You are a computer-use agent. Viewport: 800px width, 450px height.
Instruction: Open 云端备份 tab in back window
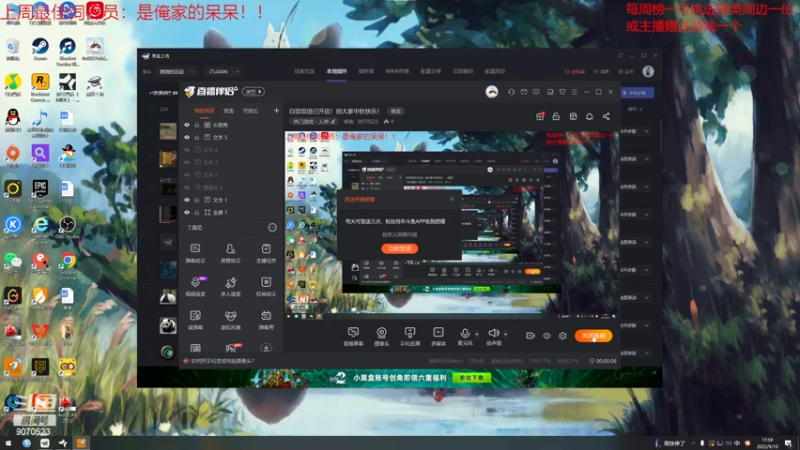click(463, 71)
